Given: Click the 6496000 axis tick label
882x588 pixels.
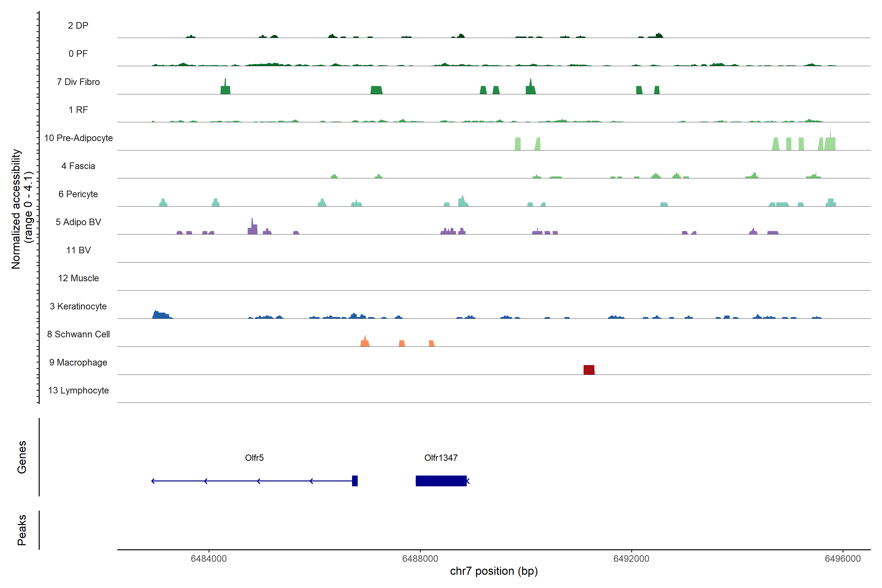Looking at the screenshot, I should (843, 558).
